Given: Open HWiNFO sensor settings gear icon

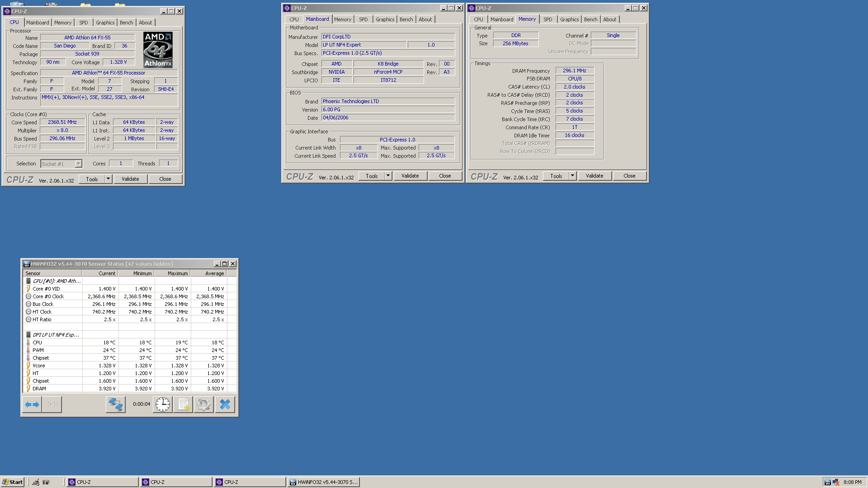Looking at the screenshot, I should (x=204, y=404).
